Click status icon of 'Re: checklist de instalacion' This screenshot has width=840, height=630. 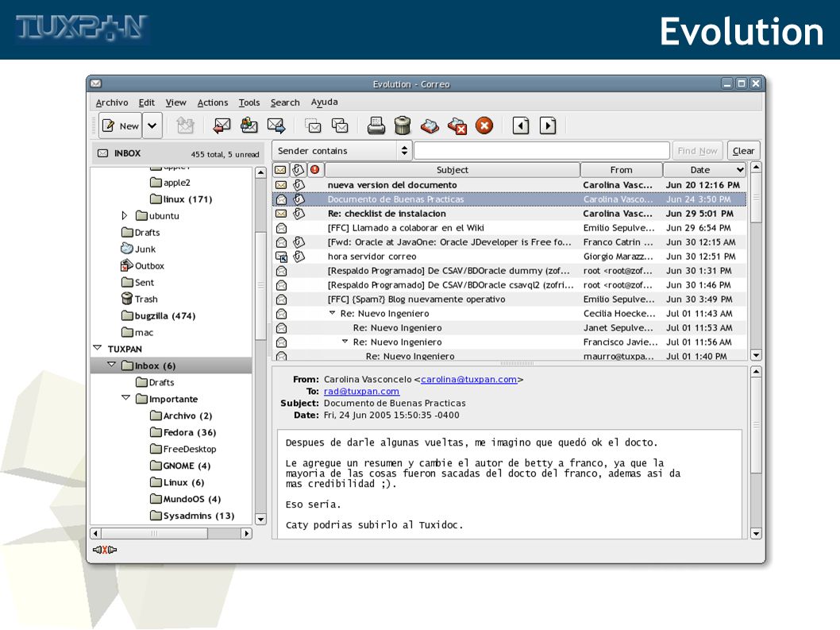coord(281,214)
